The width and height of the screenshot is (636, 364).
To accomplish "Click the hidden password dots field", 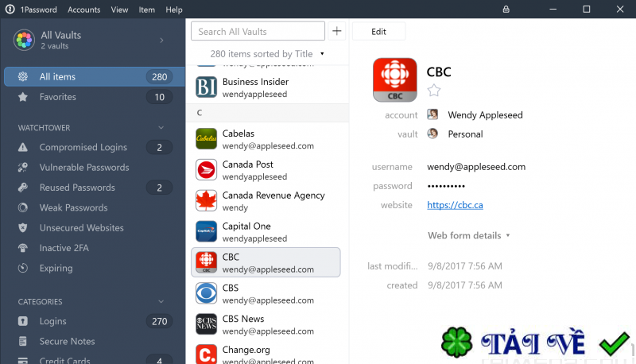I will coord(446,186).
